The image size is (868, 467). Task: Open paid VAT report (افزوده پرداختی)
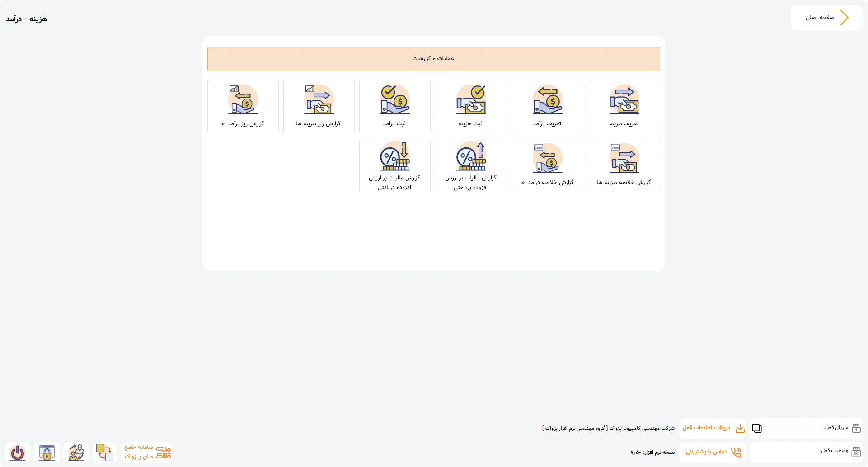[471, 165]
